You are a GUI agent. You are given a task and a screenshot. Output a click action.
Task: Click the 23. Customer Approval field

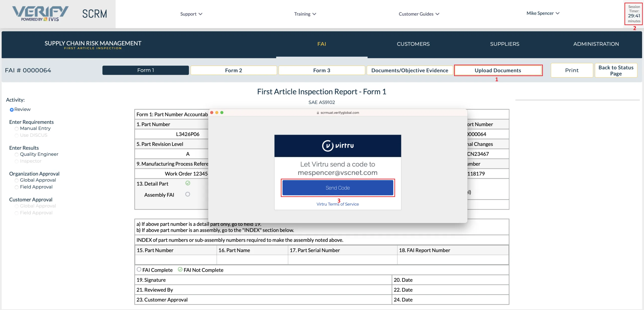(x=263, y=299)
